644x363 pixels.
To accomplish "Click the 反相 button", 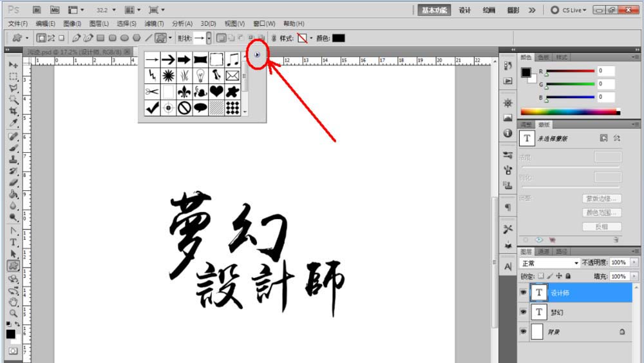I will click(x=601, y=226).
